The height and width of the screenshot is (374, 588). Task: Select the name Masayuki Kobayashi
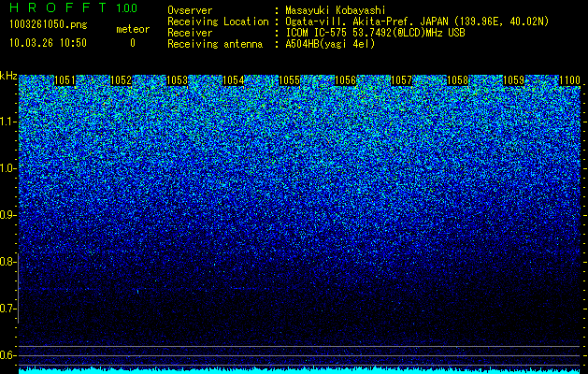click(336, 10)
